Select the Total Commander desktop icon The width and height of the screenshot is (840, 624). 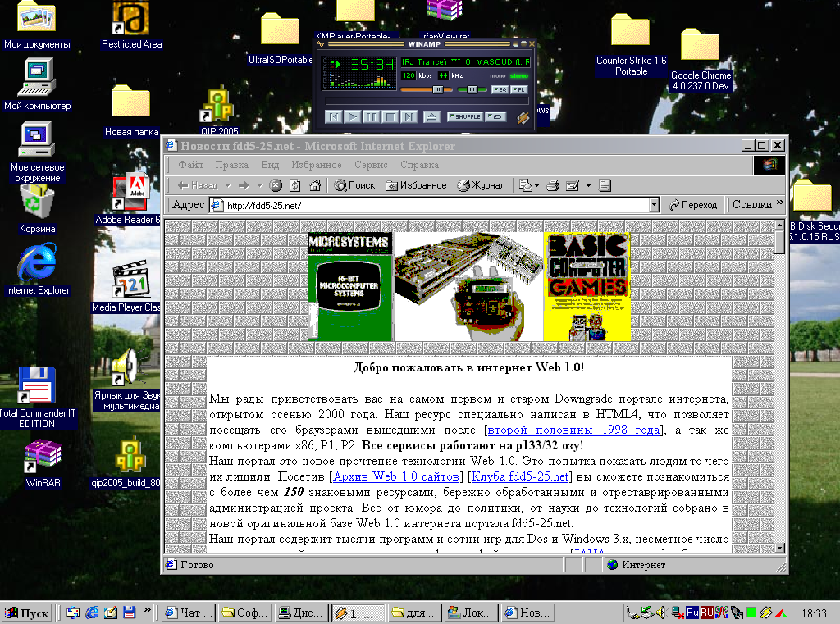[x=37, y=398]
